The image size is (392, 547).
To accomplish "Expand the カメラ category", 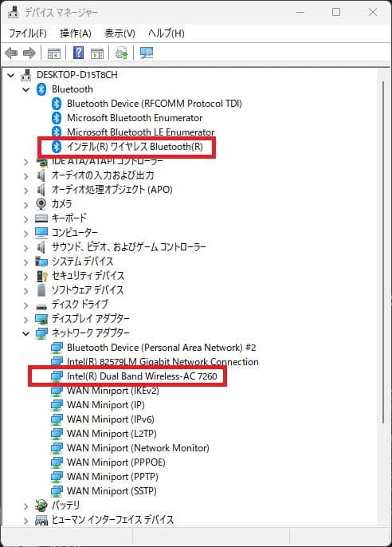I will (25, 205).
